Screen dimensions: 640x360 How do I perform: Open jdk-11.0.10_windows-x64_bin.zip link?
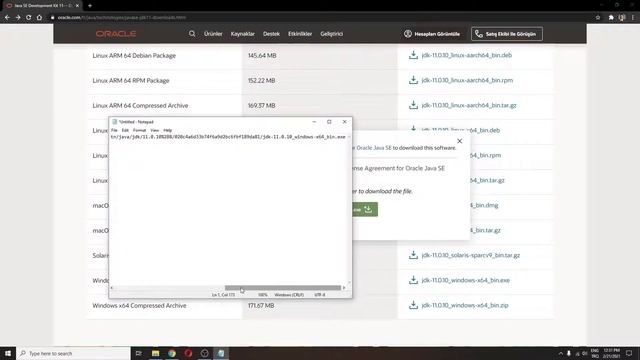pyautogui.click(x=465, y=305)
